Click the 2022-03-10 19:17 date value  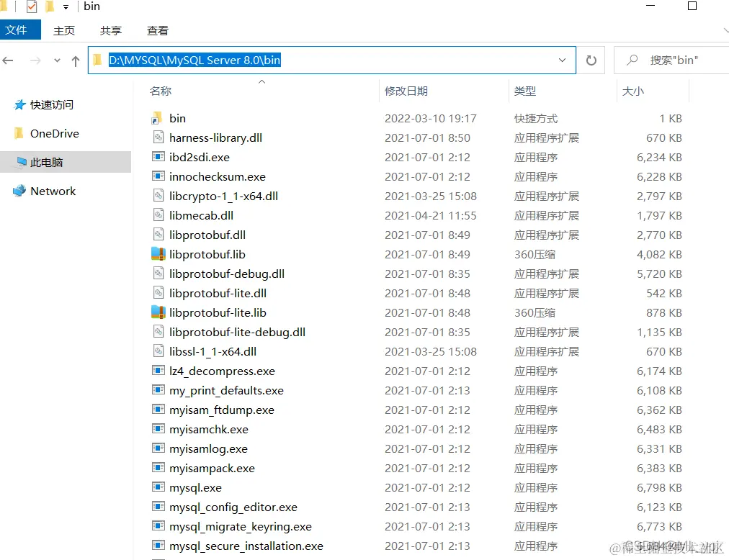coord(431,119)
